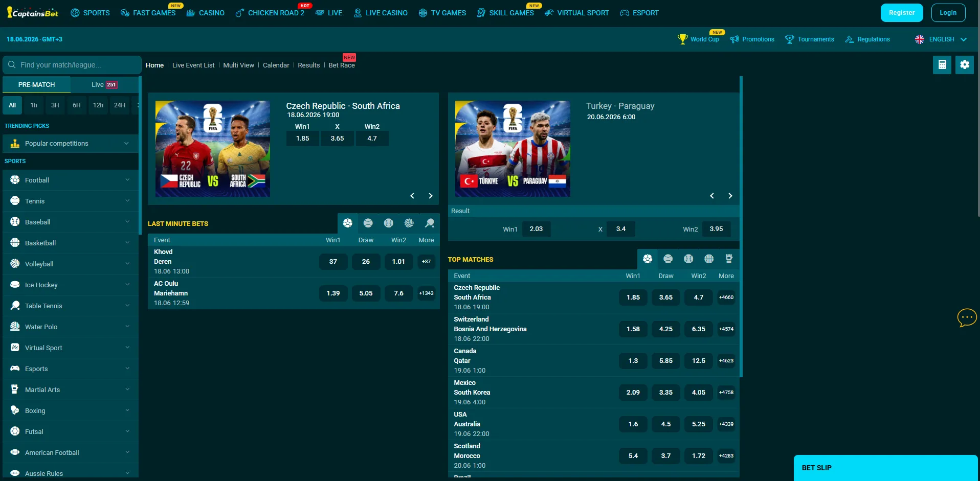Click the main content vertical scrollbar
Image resolution: width=980 pixels, height=481 pixels.
(x=741, y=227)
